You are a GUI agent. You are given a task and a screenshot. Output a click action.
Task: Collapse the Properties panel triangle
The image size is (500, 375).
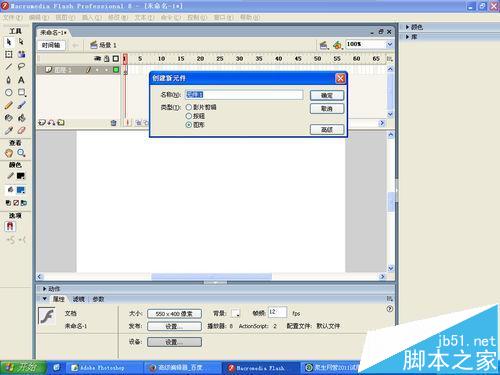coord(44,299)
